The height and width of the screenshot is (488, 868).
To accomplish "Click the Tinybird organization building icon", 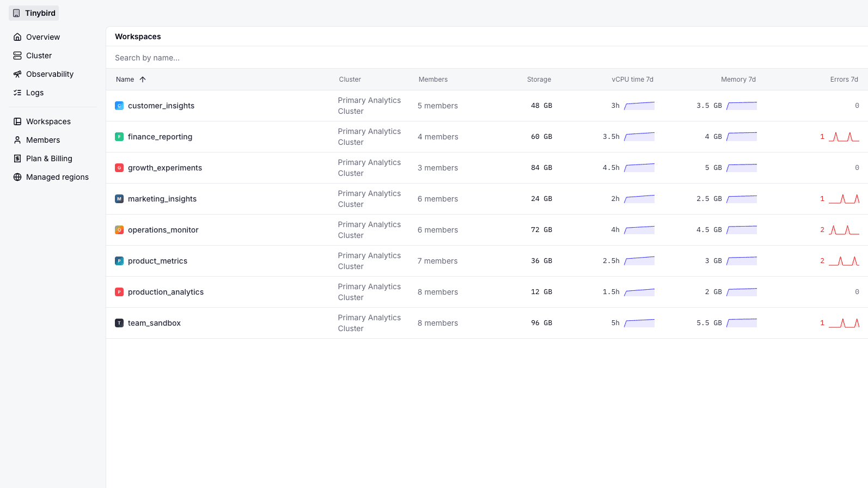I will coord(16,13).
